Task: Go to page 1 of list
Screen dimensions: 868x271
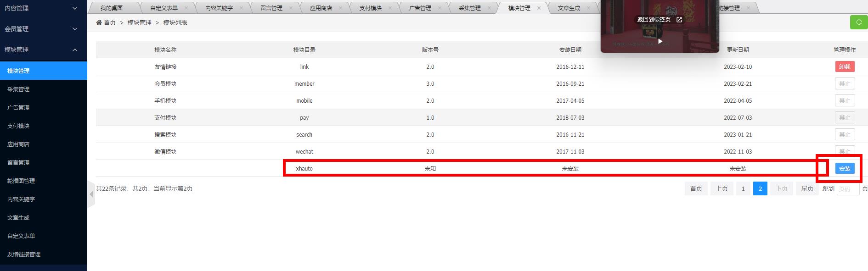Action: (743, 188)
